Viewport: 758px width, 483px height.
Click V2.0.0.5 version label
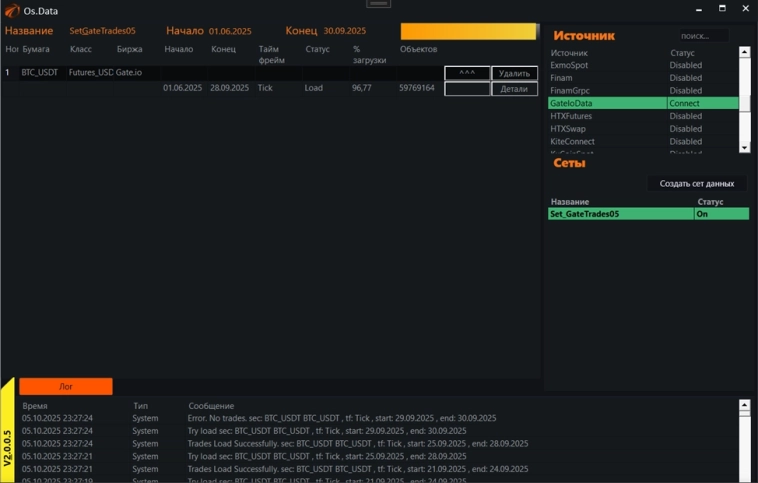7,448
